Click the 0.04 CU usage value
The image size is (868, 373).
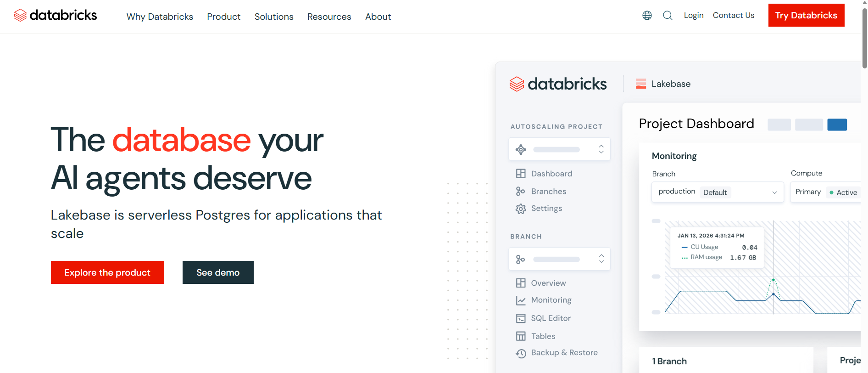(750, 248)
